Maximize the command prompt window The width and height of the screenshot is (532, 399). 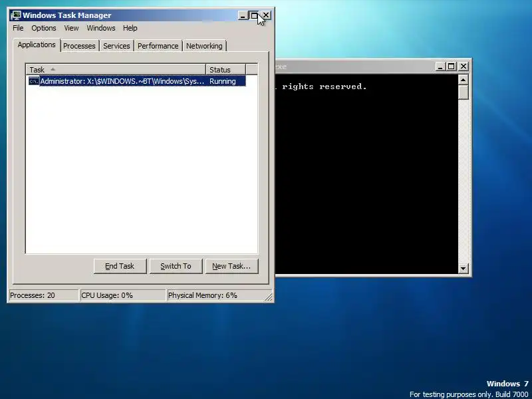coord(451,66)
